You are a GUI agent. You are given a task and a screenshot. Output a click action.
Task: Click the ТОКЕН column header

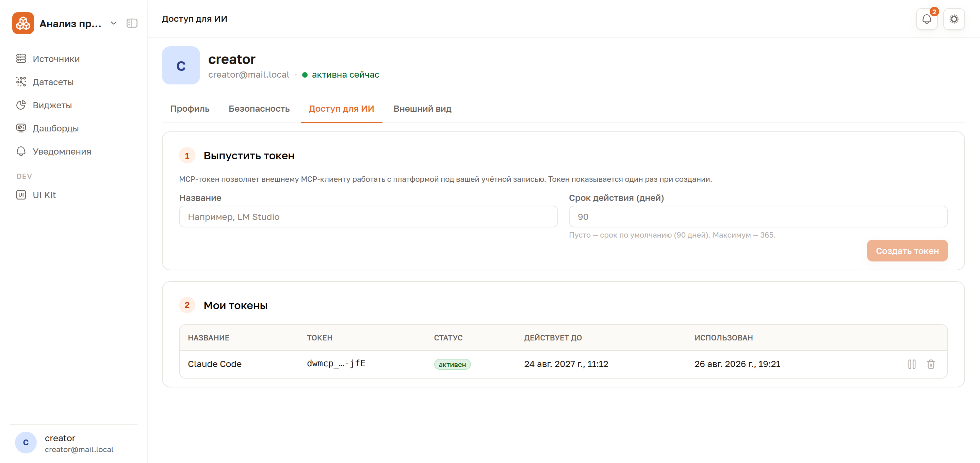point(320,338)
